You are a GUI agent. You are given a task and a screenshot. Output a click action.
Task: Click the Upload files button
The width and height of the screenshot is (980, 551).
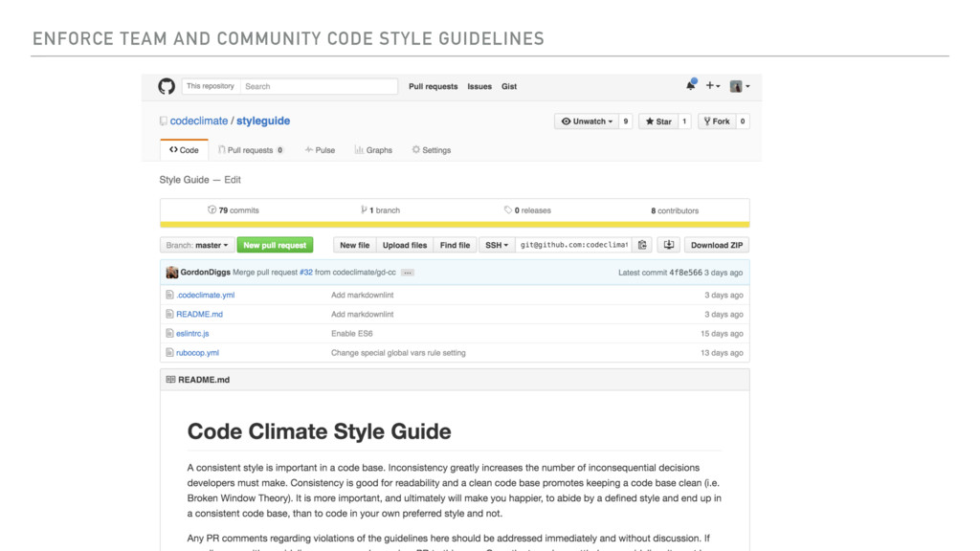[405, 245]
